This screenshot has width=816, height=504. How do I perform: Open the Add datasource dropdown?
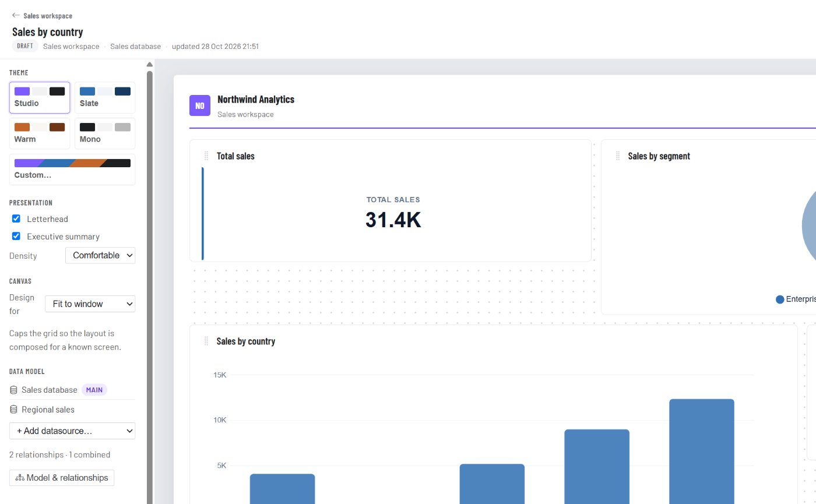[x=72, y=431]
